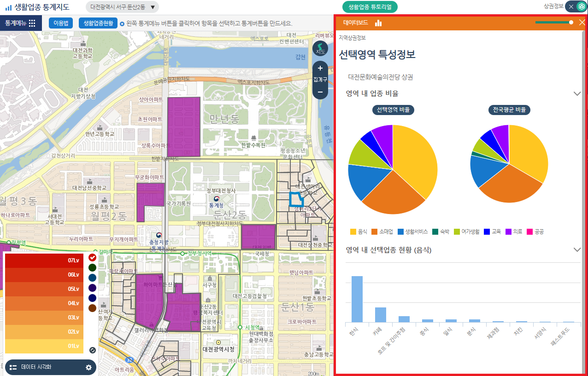
Task: Collapse the 영역 내 업종 비율 section
Action: point(577,93)
